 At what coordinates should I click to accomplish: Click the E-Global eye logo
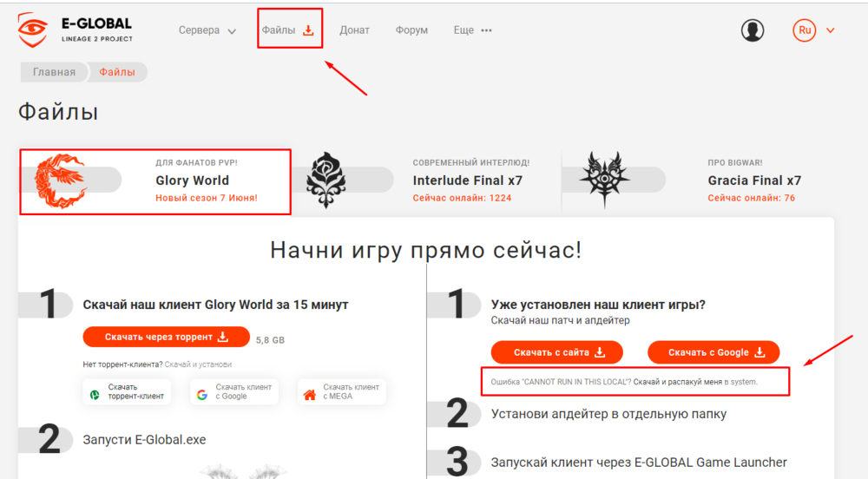(x=33, y=30)
